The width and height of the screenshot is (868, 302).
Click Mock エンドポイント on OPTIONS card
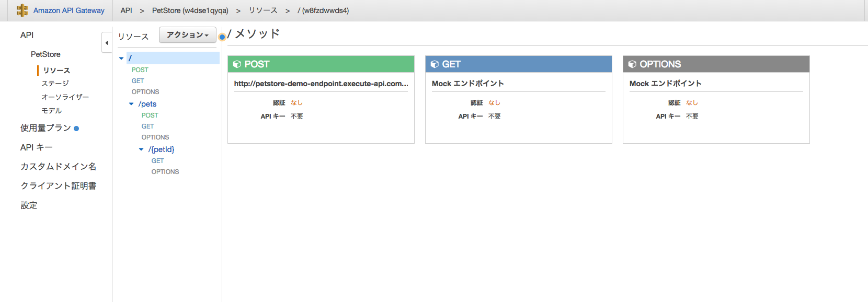pyautogui.click(x=666, y=84)
